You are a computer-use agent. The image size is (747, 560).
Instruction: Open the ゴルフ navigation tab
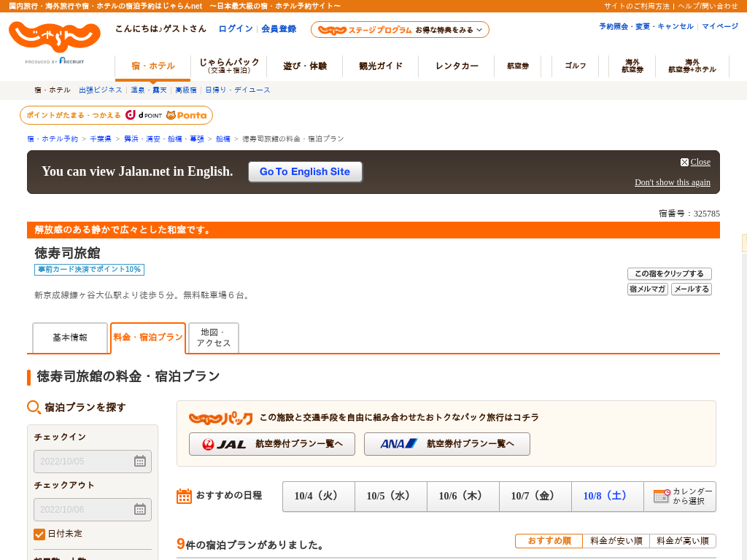(575, 66)
